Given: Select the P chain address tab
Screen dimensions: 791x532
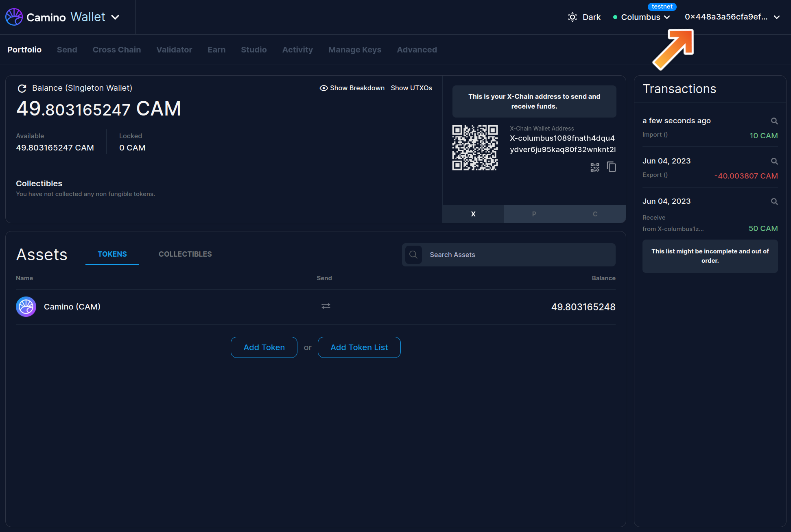Looking at the screenshot, I should click(534, 214).
